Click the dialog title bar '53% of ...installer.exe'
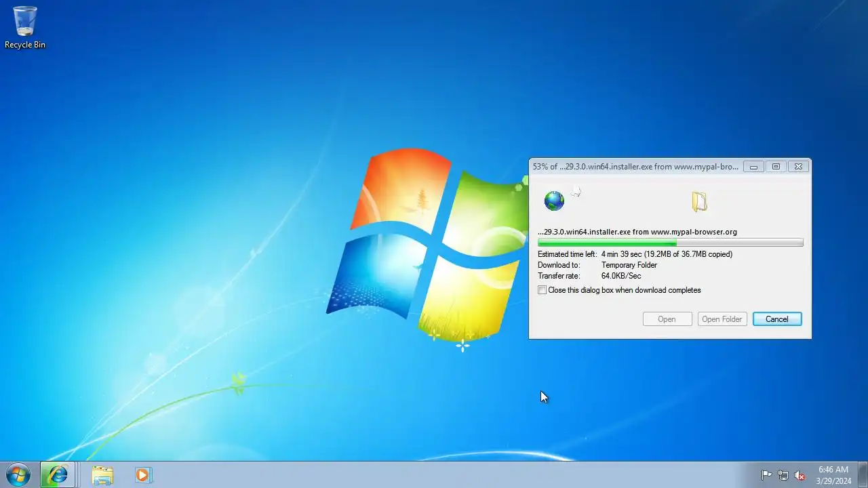Image resolution: width=868 pixels, height=488 pixels. tap(635, 167)
